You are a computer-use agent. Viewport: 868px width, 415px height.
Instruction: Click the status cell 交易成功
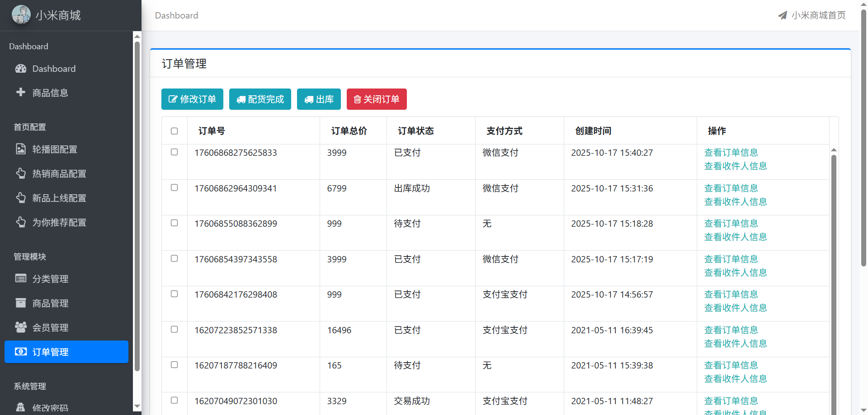[412, 401]
